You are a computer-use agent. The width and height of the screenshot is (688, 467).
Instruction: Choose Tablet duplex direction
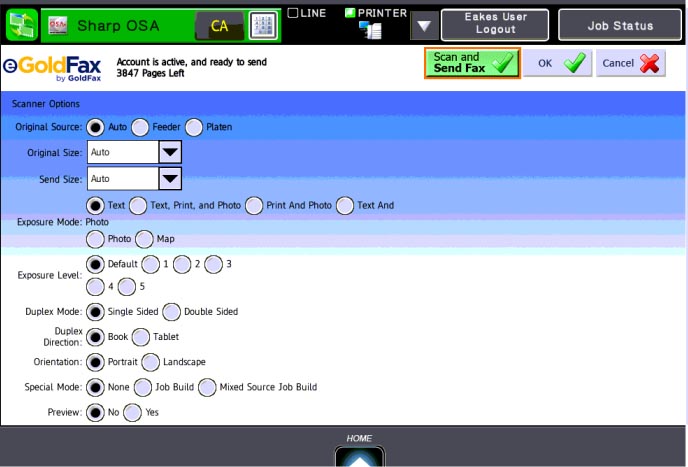click(x=140, y=337)
